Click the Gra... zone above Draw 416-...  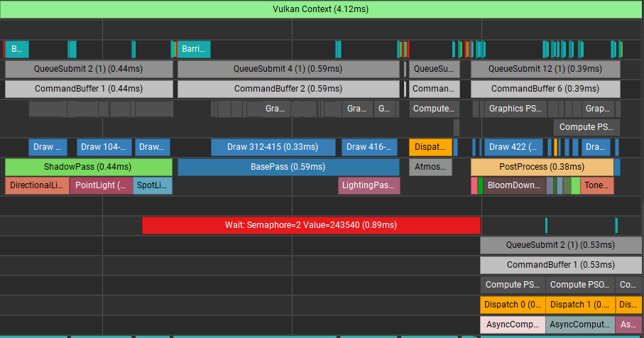(x=357, y=109)
